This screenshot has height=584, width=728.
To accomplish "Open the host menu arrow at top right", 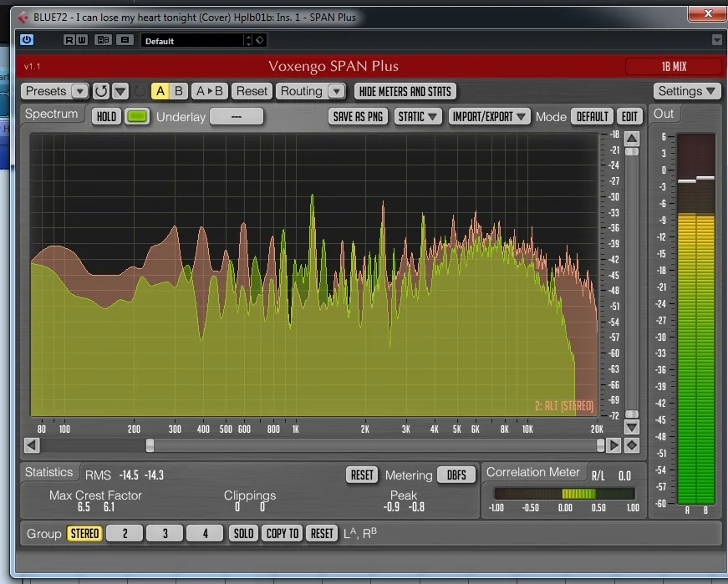I will tap(717, 40).
